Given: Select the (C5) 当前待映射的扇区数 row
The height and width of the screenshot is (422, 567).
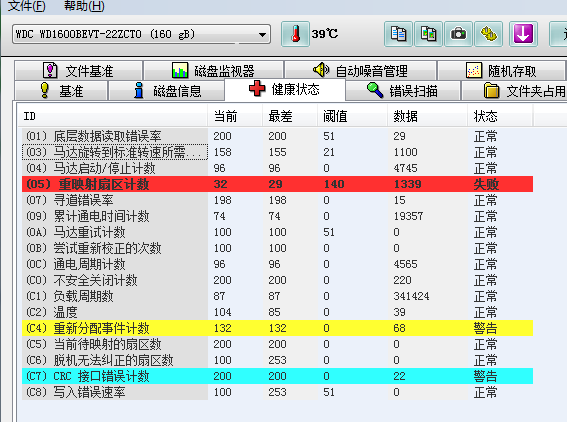Looking at the screenshot, I should pos(277,344).
